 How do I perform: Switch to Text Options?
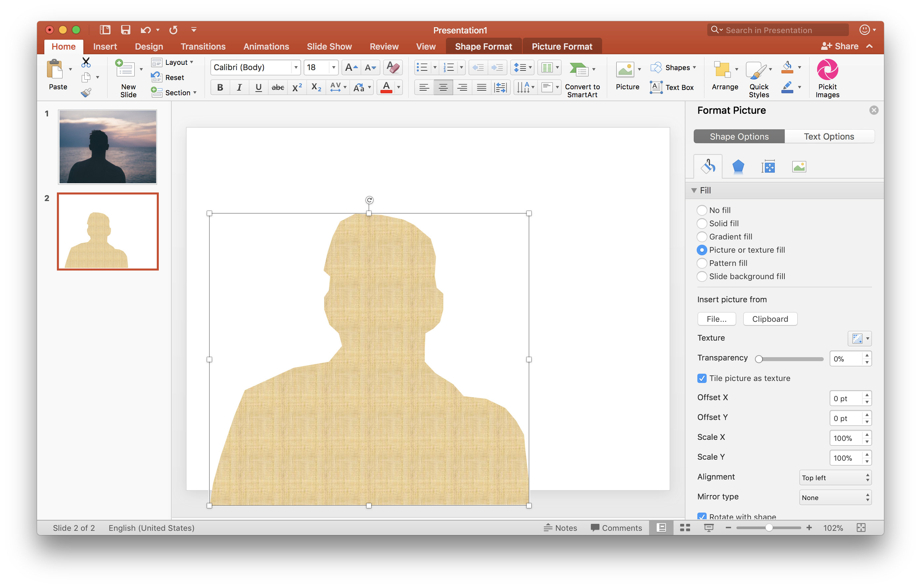point(829,136)
